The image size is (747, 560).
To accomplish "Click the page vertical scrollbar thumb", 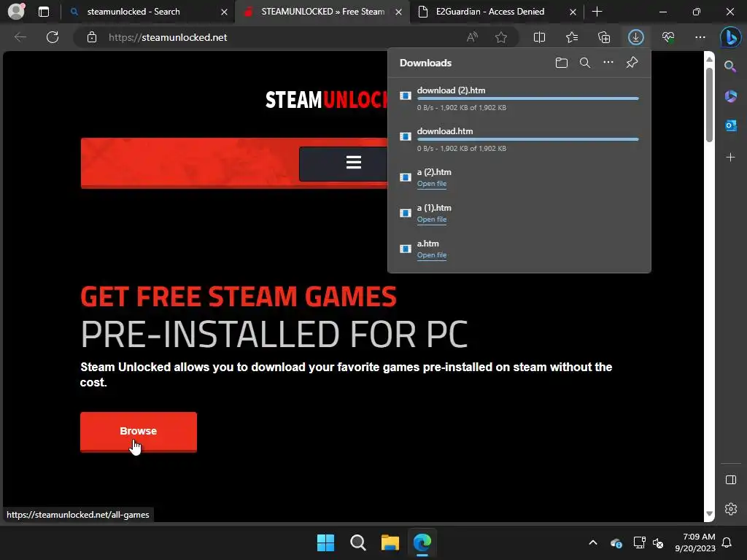I will pyautogui.click(x=709, y=105).
